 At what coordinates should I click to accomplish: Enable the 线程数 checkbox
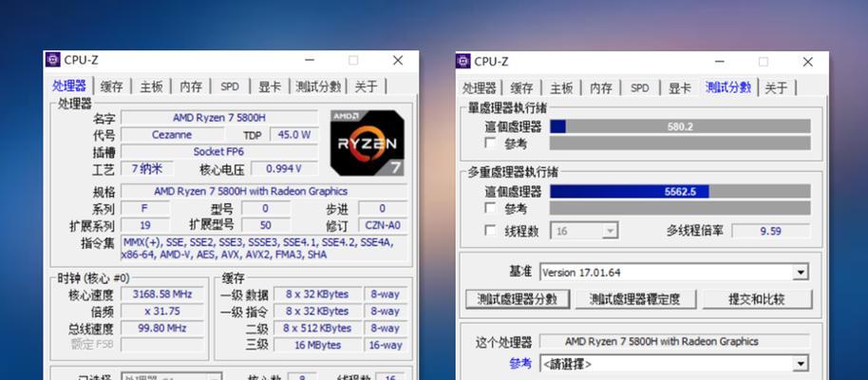point(490,231)
